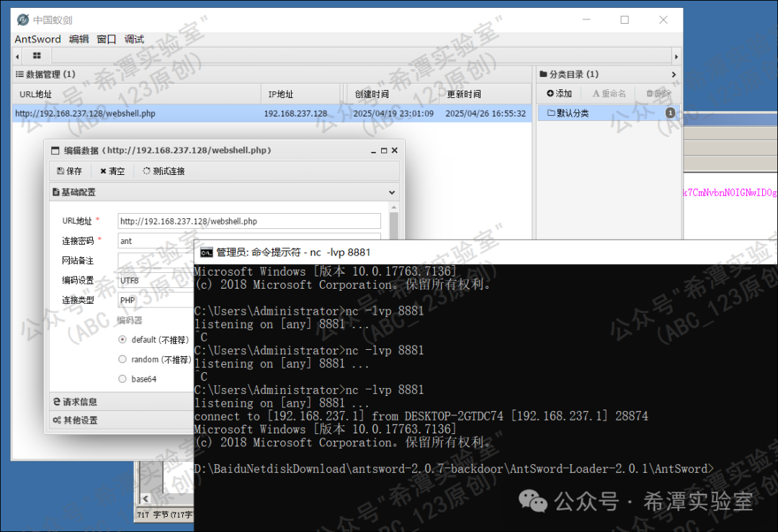Viewport: 778px width, 532px height.
Task: Click the 2025/04/26 16:55:32 update time cell
Action: click(x=486, y=114)
